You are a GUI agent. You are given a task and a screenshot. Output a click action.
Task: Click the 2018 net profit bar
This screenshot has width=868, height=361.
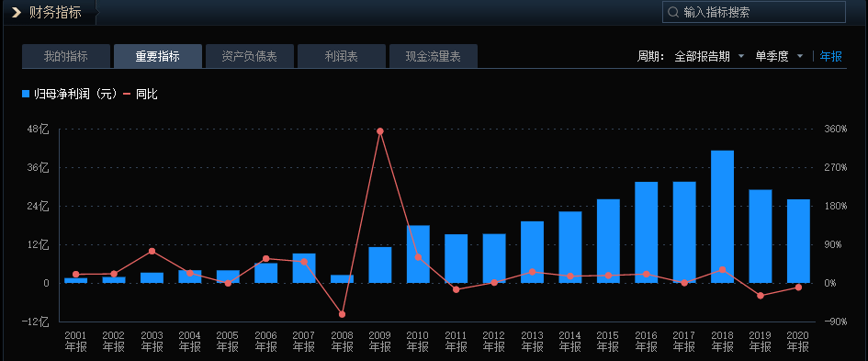[722, 217]
